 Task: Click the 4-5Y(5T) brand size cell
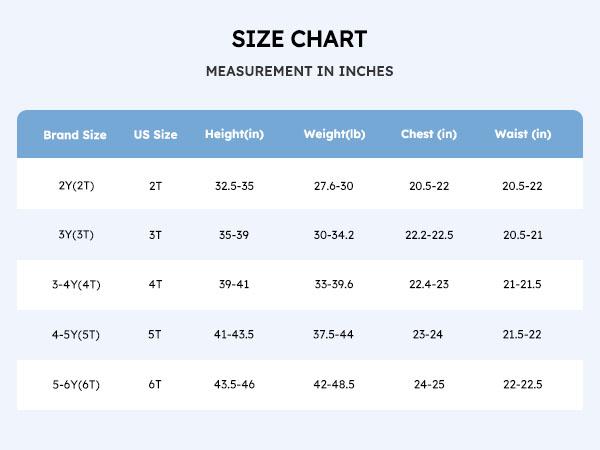click(x=76, y=334)
